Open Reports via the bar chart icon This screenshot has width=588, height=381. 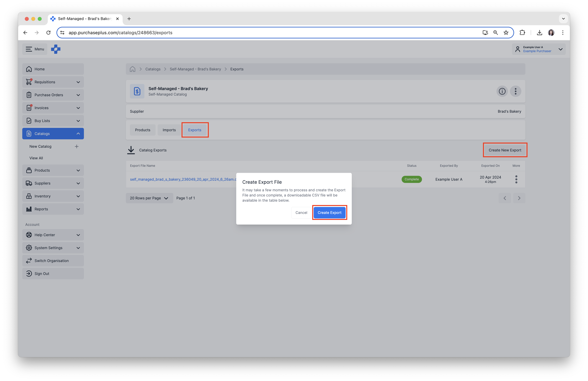coord(29,209)
